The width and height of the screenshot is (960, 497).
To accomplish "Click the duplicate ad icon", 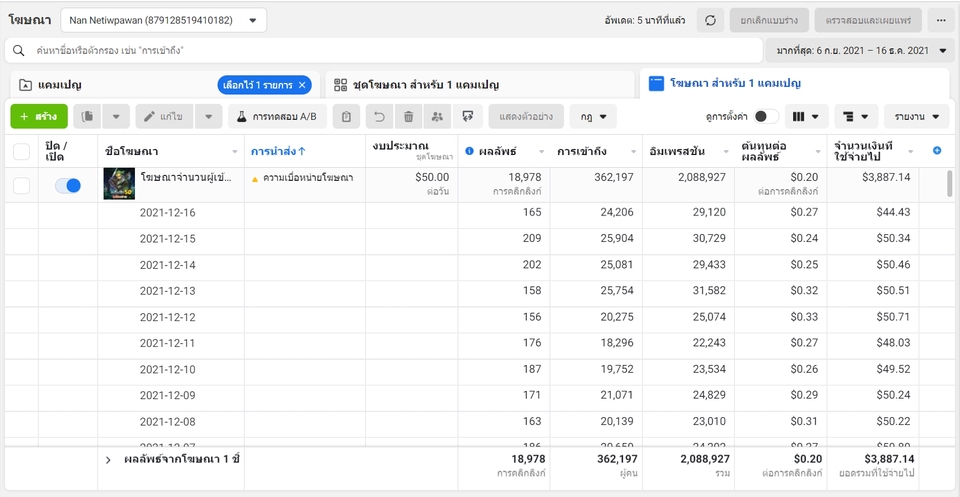I will click(88, 116).
